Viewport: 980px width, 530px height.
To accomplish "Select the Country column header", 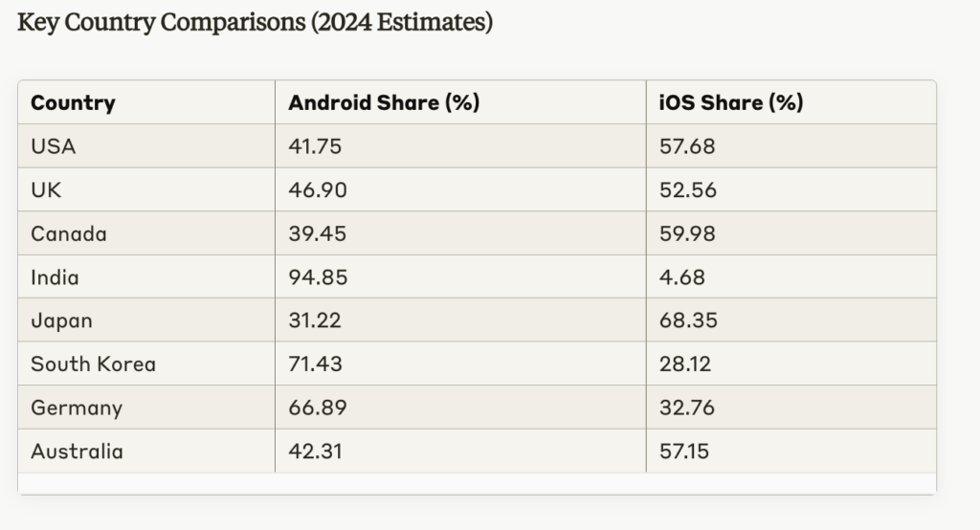I will point(73,103).
